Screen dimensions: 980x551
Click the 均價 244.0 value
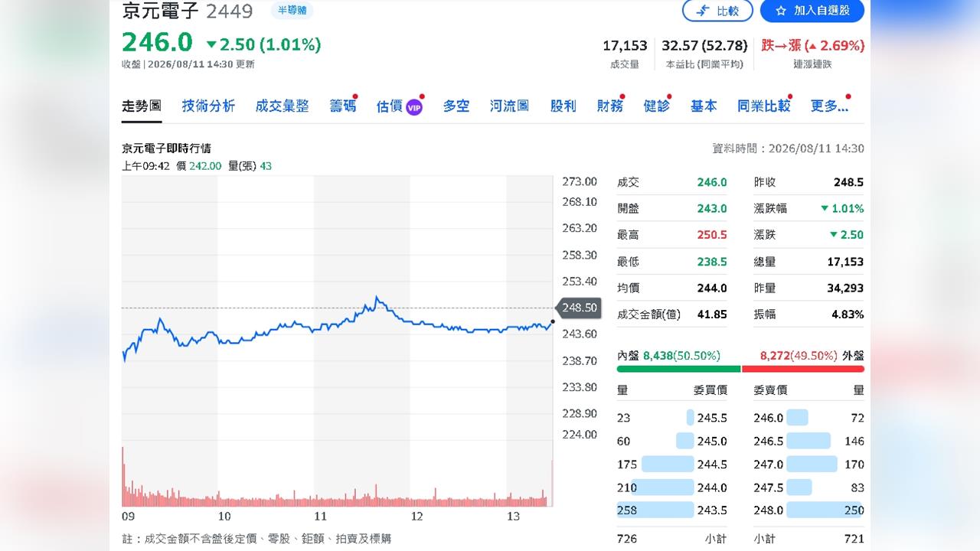[712, 288]
